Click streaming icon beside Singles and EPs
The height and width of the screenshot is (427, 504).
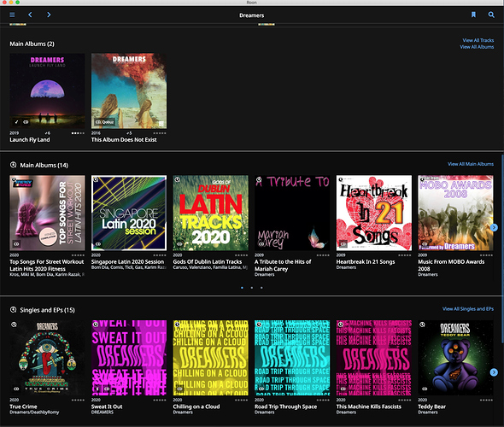[13, 310]
